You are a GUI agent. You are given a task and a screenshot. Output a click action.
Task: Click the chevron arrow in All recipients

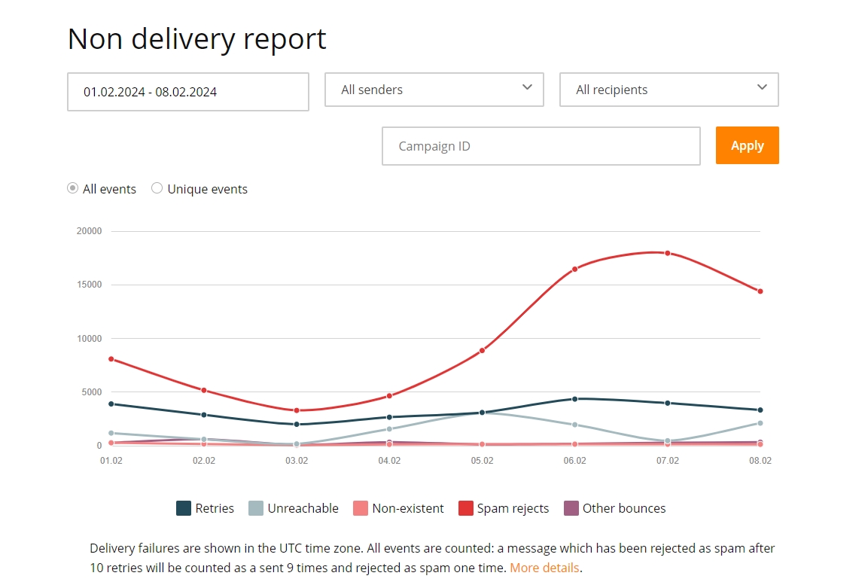pyautogui.click(x=763, y=87)
